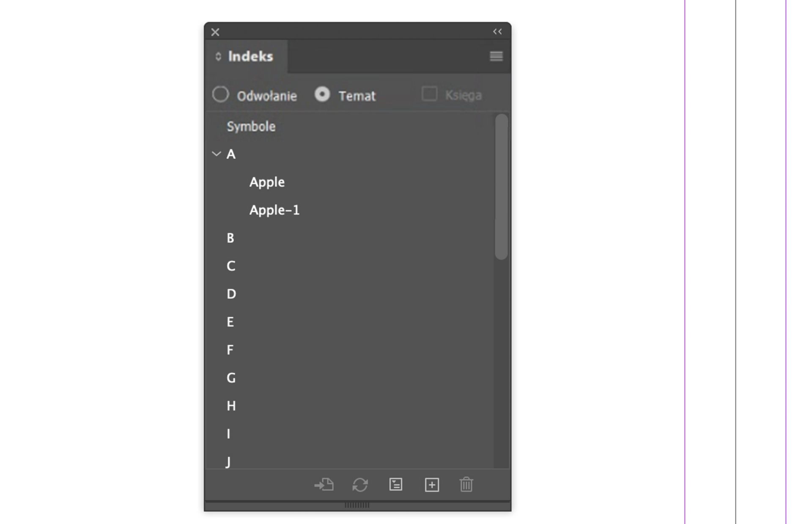Collapse the A section chevron
812x524 pixels.
(217, 154)
